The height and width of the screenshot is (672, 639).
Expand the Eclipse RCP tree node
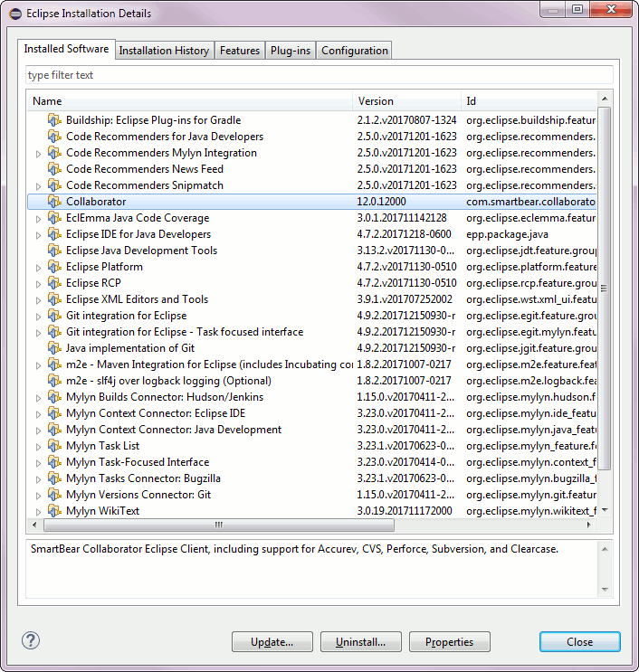click(x=38, y=284)
